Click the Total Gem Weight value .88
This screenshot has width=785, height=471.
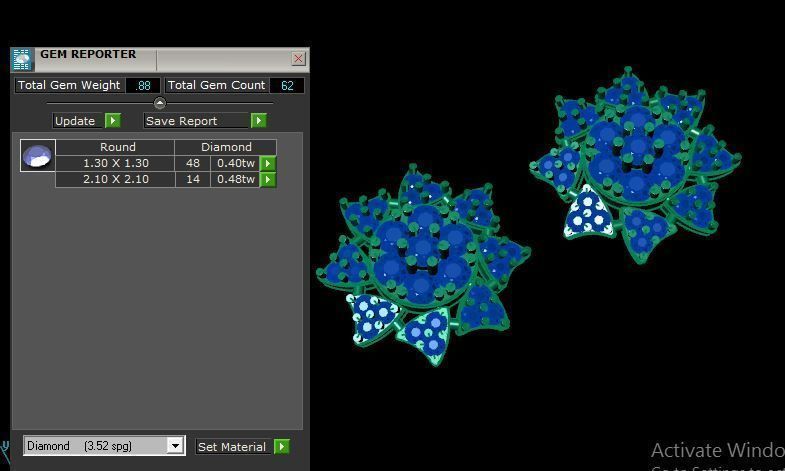(x=143, y=86)
